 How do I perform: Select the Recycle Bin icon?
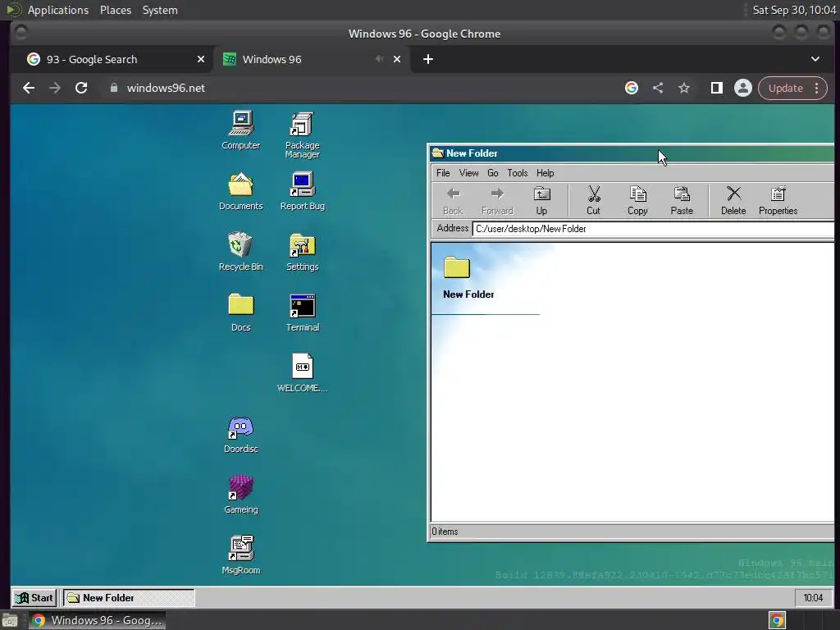tap(240, 251)
